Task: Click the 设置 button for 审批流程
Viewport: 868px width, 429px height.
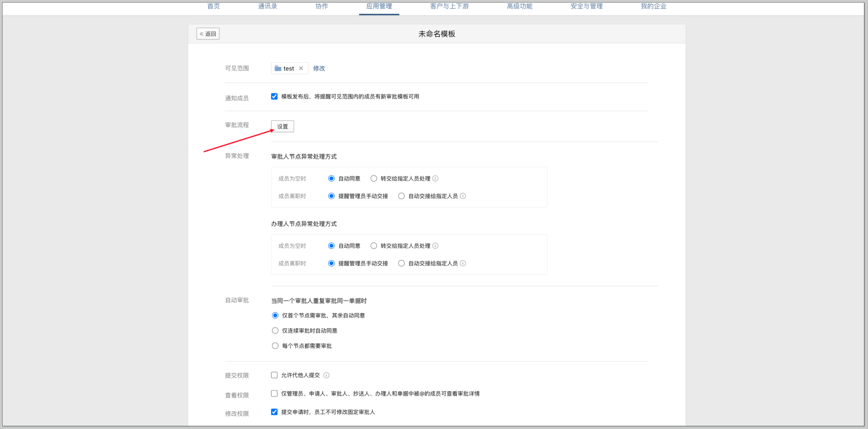Action: [282, 126]
